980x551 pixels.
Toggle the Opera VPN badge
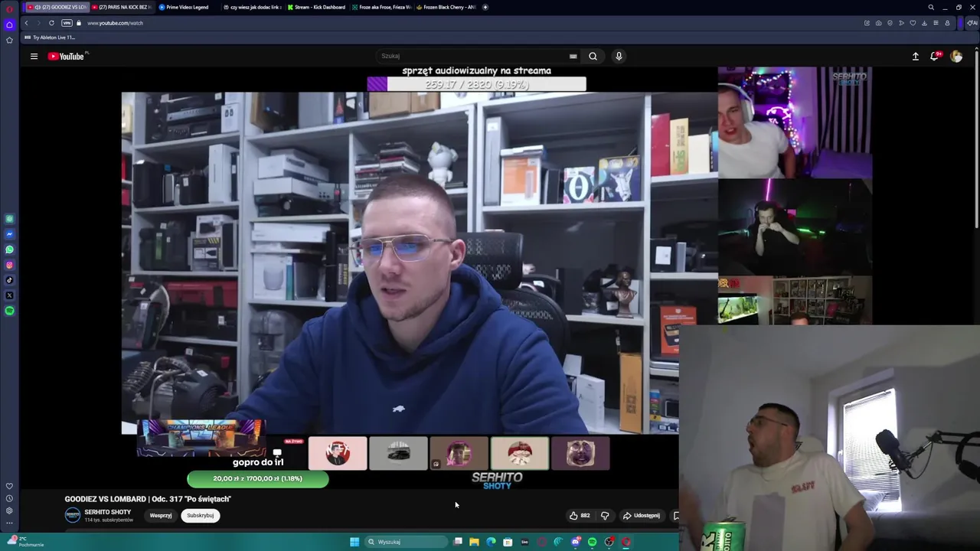67,23
